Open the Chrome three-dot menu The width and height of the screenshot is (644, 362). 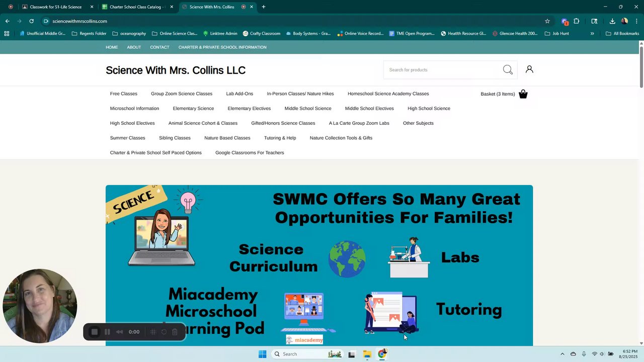(637, 21)
